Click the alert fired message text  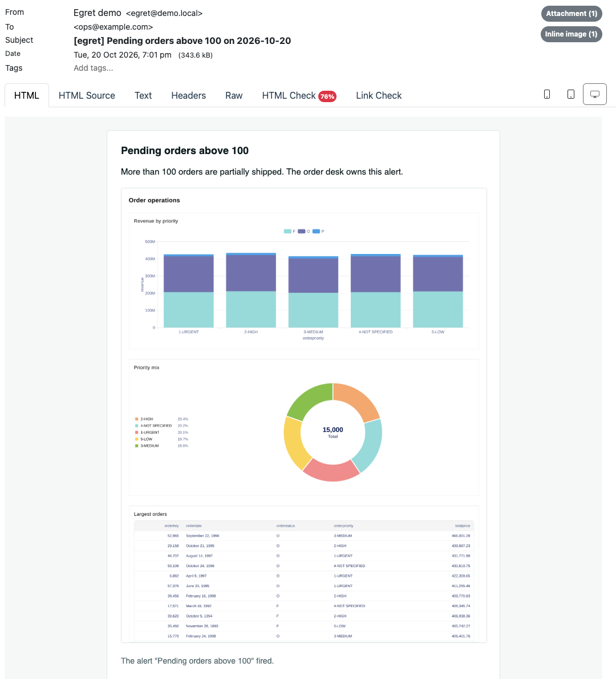pyautogui.click(x=197, y=661)
